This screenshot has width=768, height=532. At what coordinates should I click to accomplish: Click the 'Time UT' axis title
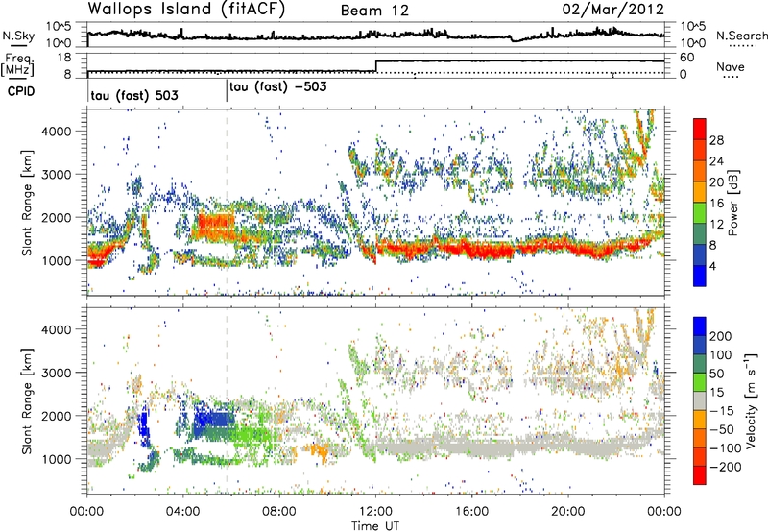(375, 526)
